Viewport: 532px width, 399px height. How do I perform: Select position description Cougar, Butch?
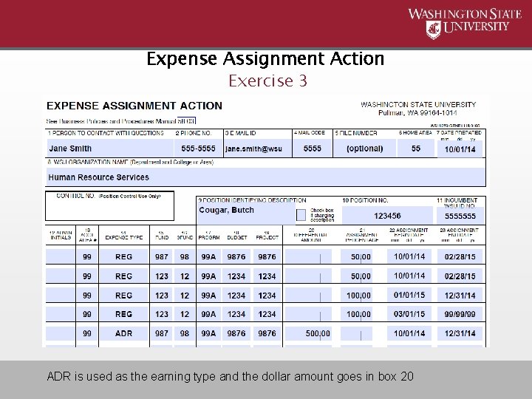[246, 214]
